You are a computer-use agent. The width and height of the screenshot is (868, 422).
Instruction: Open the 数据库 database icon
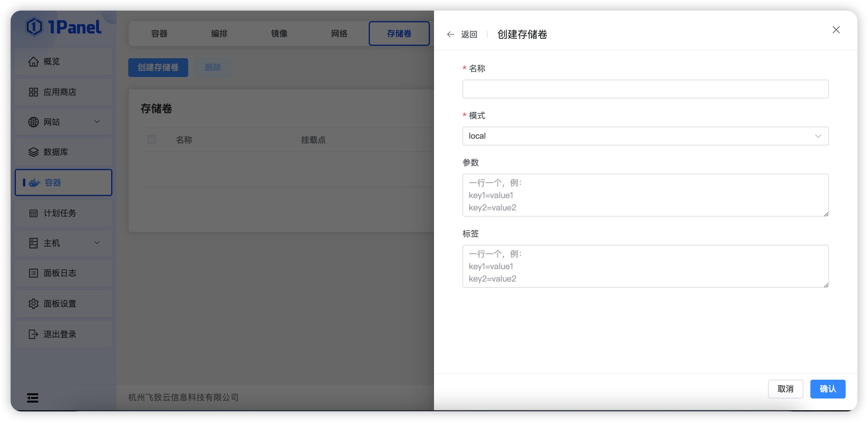[33, 152]
